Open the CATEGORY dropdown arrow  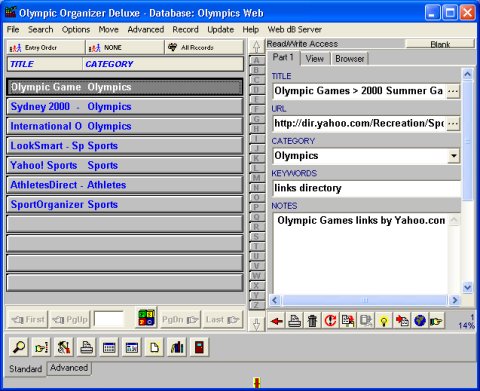tap(453, 156)
